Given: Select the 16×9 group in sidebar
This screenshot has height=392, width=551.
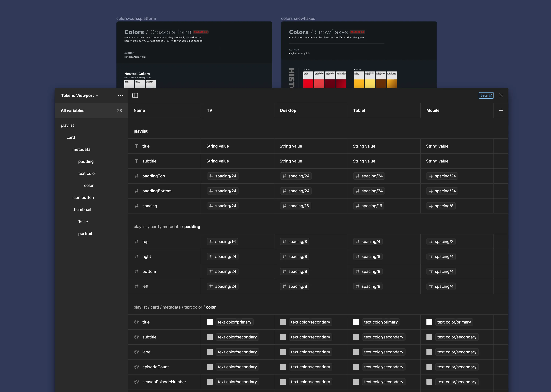Looking at the screenshot, I should [83, 222].
